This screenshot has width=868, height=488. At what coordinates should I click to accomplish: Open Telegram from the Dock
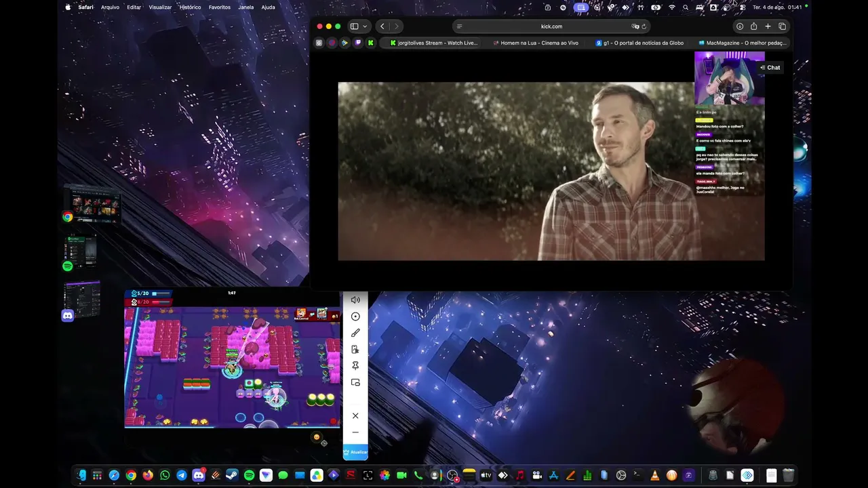click(x=182, y=476)
